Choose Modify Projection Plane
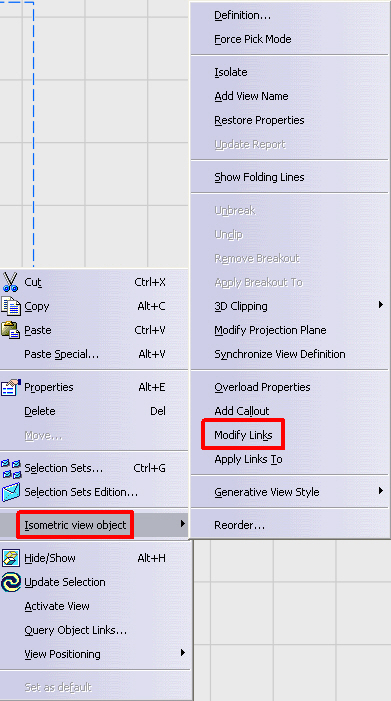 [270, 330]
